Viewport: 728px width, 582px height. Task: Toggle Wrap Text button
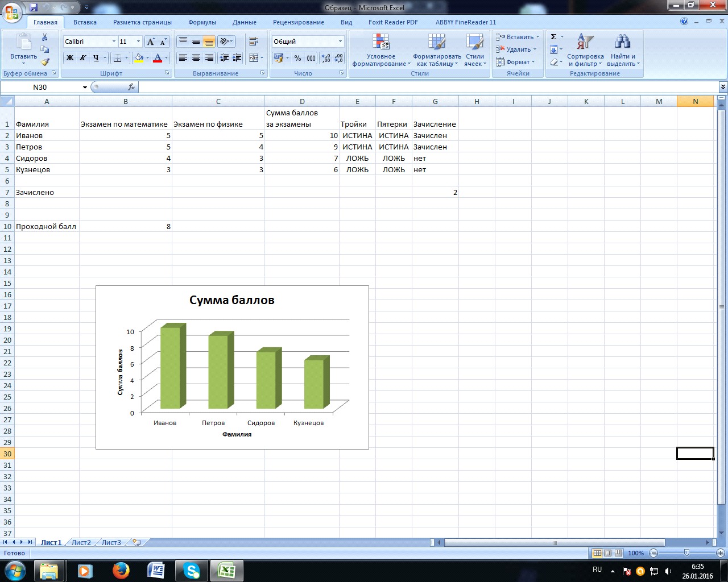tap(254, 41)
